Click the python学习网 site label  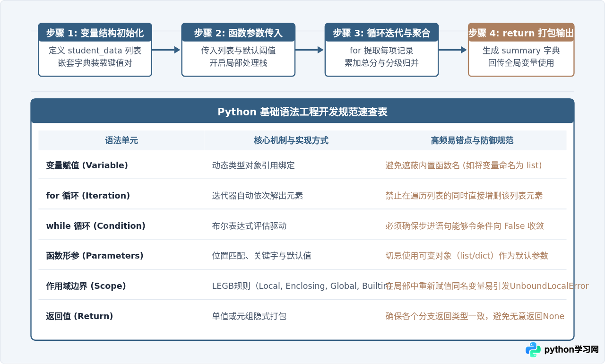571,350
